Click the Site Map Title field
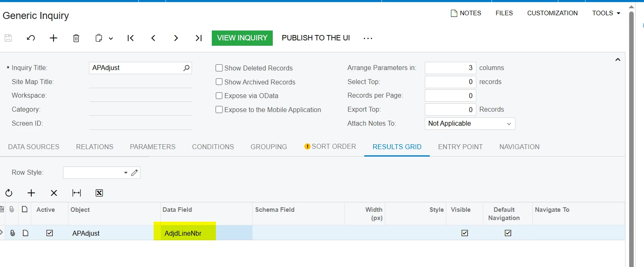The image size is (644, 267). pos(141,82)
